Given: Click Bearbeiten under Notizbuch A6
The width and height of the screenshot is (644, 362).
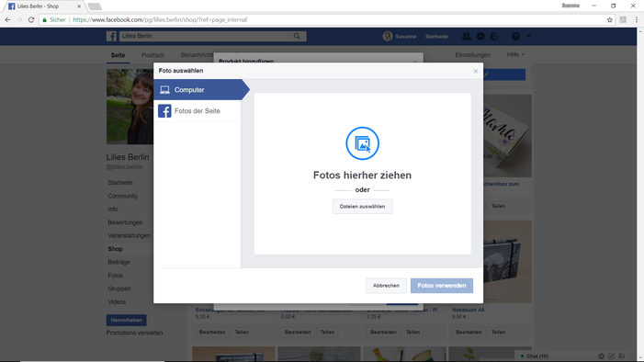Looking at the screenshot, I should pyautogui.click(x=469, y=332).
